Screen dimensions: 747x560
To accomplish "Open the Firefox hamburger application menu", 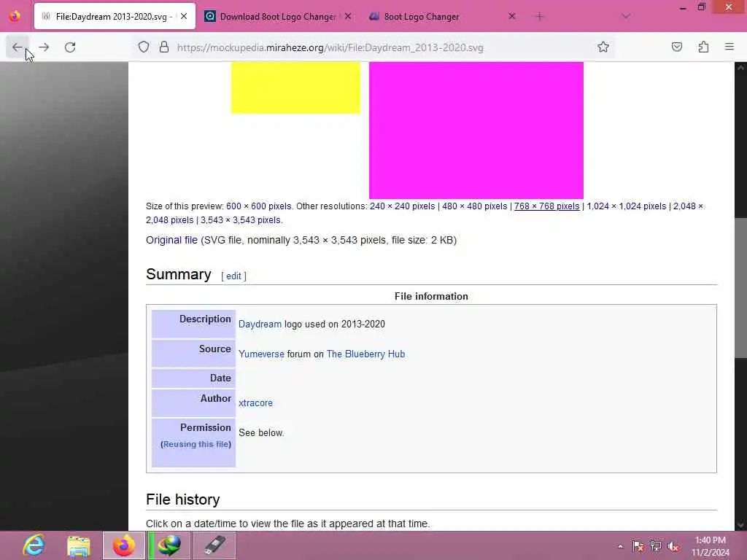I will [729, 47].
